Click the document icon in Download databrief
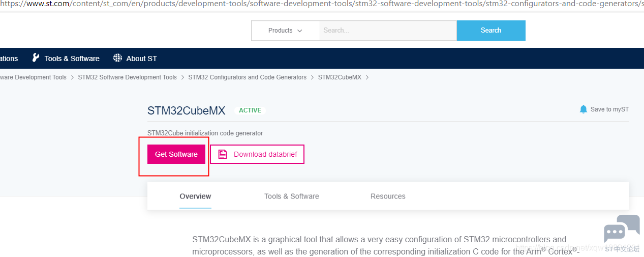644x257 pixels. [223, 154]
